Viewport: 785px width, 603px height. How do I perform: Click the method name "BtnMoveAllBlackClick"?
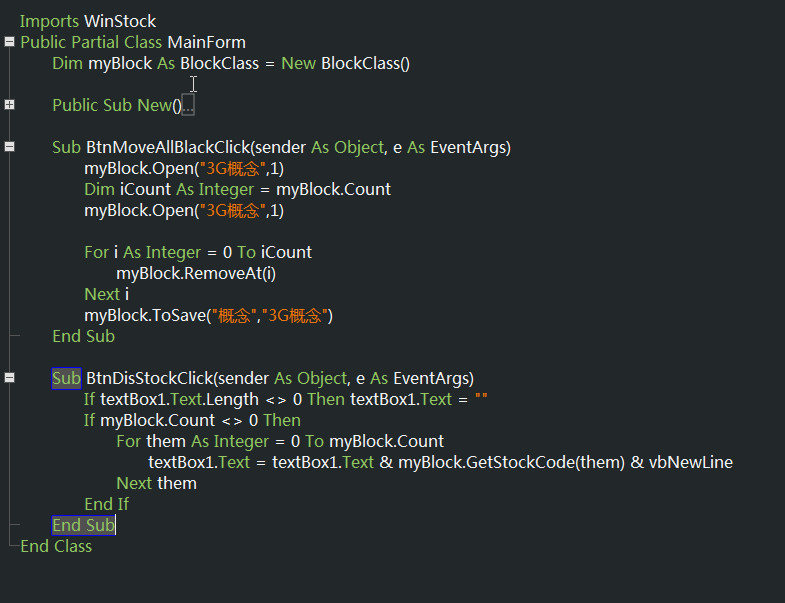coord(168,148)
